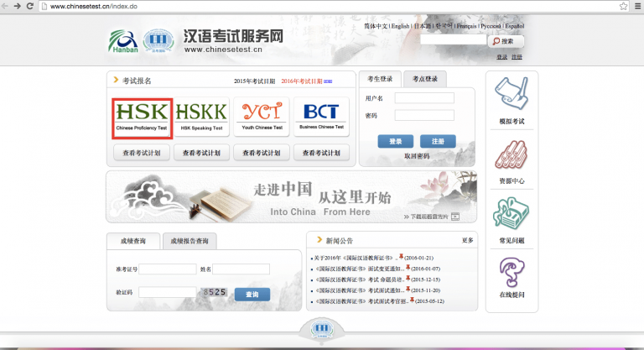Reload the page with browser refresh button

30,6
